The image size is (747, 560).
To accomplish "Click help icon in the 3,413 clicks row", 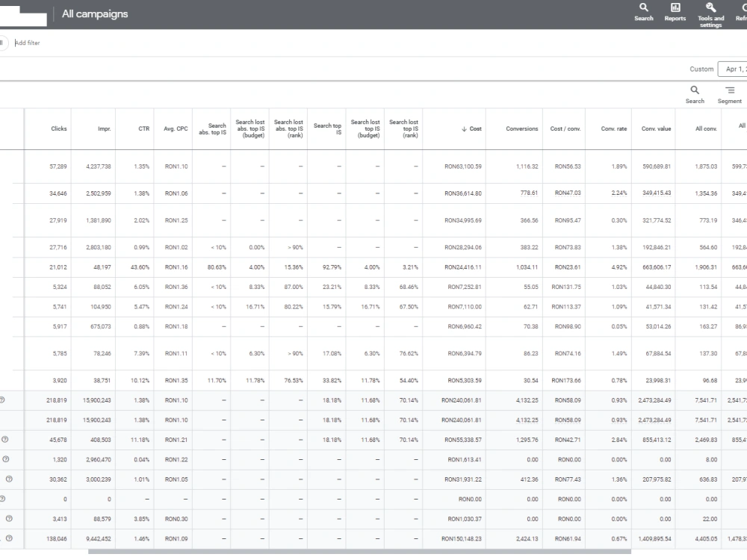I will click(x=9, y=519).
